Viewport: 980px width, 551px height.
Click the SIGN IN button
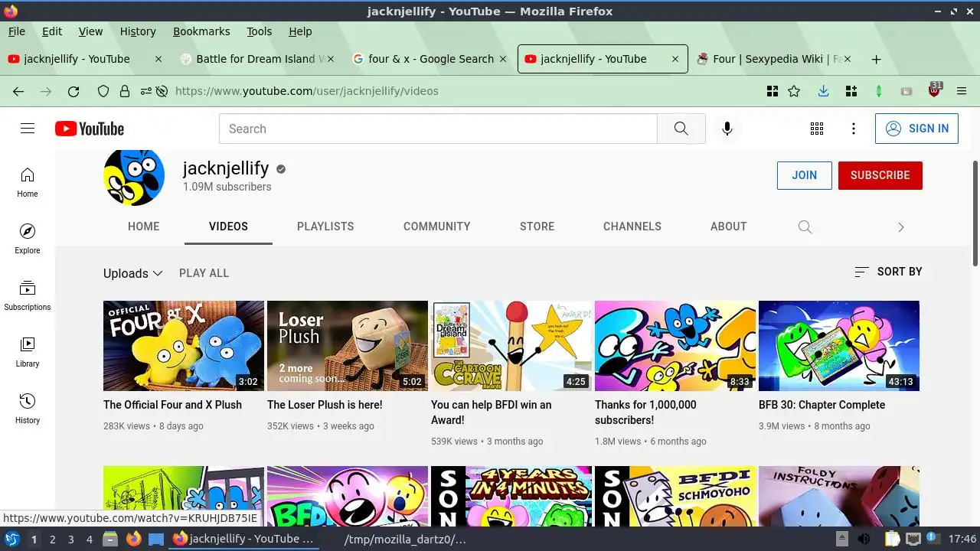click(916, 129)
